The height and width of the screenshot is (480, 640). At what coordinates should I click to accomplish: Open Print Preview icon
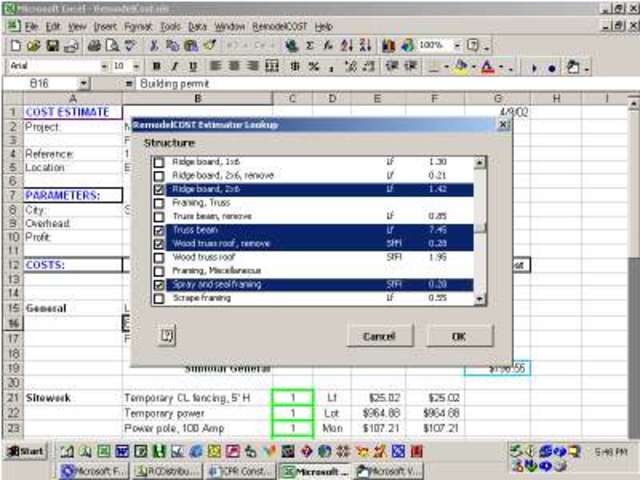(112, 45)
